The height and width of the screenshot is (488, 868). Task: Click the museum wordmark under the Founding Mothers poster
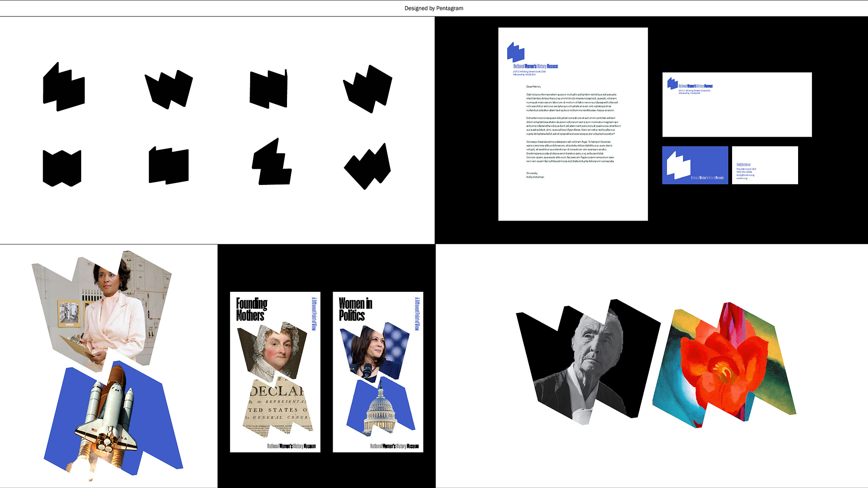point(291,446)
